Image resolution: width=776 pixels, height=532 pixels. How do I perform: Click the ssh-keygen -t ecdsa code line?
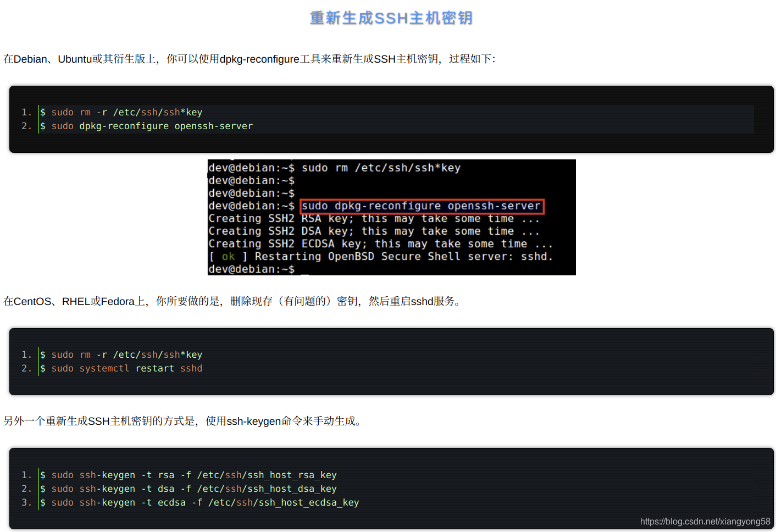[199, 502]
